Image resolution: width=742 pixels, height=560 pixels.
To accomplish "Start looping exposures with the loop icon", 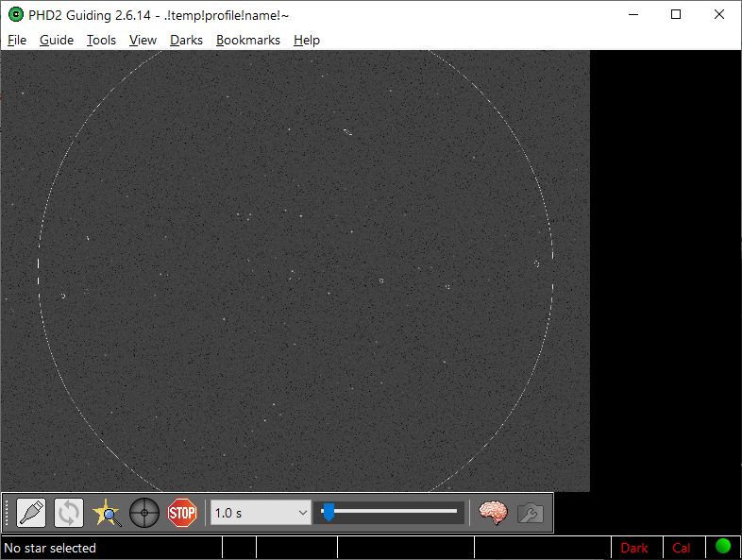I will point(69,513).
